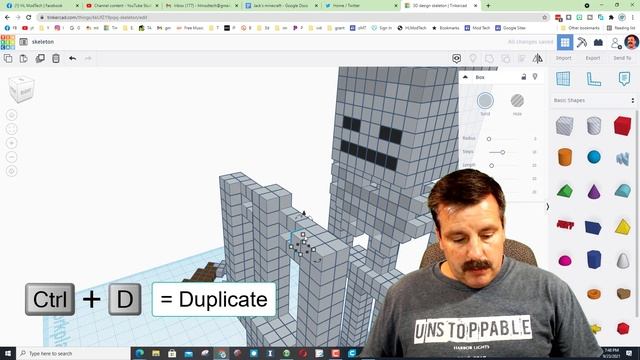Viewport: 640px width, 360px height.
Task: Toggle the lock editing icon on Box
Action: point(524,77)
